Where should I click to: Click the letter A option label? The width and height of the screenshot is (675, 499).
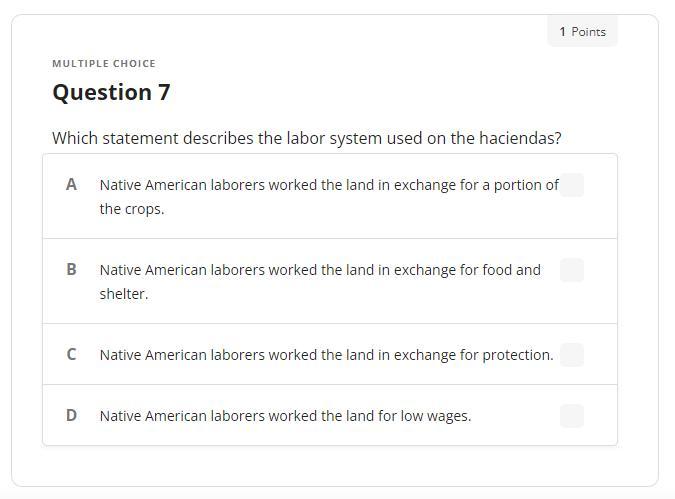pos(71,185)
